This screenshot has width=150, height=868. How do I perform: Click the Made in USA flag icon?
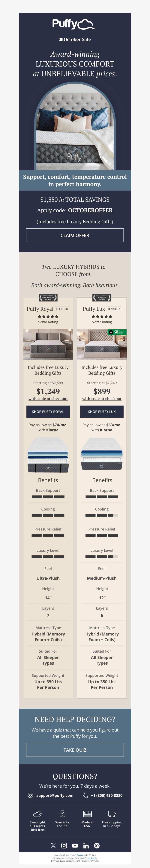coord(87,814)
